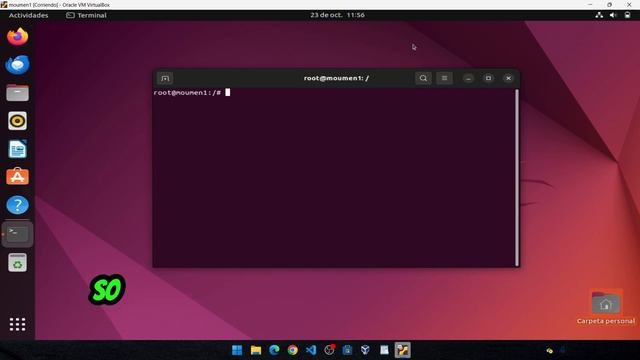Viewport: 640px width, 360px height.
Task: Open the Actividades overview
Action: tap(29, 15)
